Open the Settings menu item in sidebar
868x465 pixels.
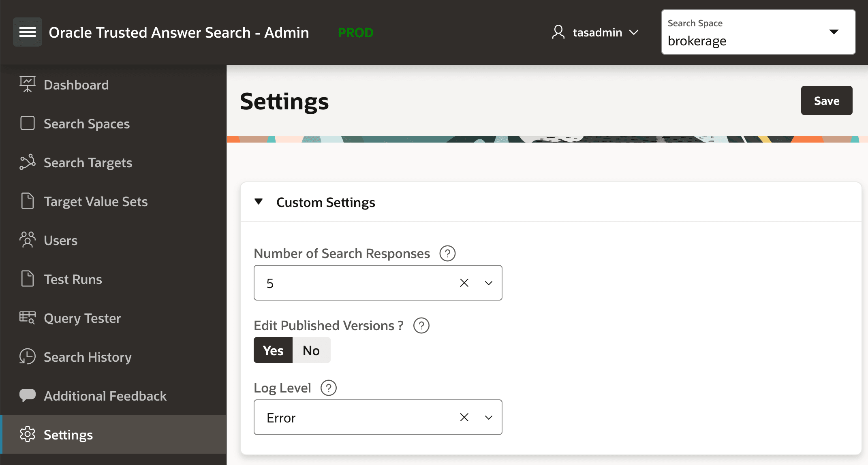pos(68,435)
